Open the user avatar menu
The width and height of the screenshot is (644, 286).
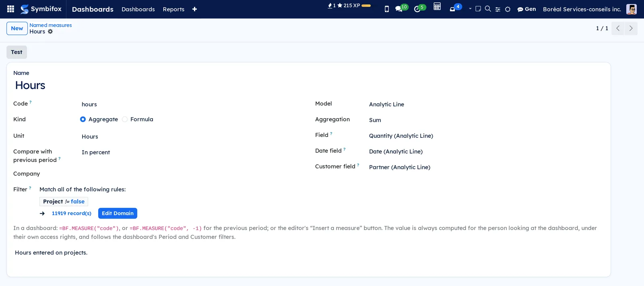click(x=632, y=9)
